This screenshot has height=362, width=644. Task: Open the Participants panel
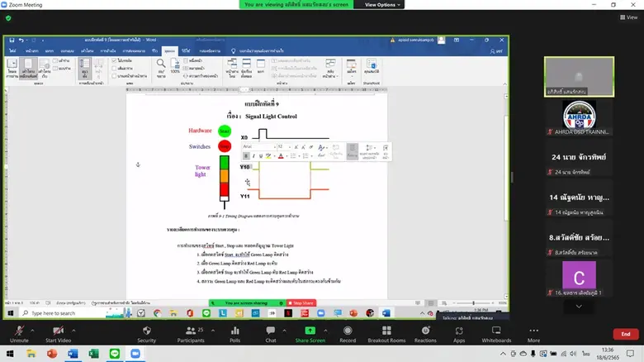tap(189, 329)
